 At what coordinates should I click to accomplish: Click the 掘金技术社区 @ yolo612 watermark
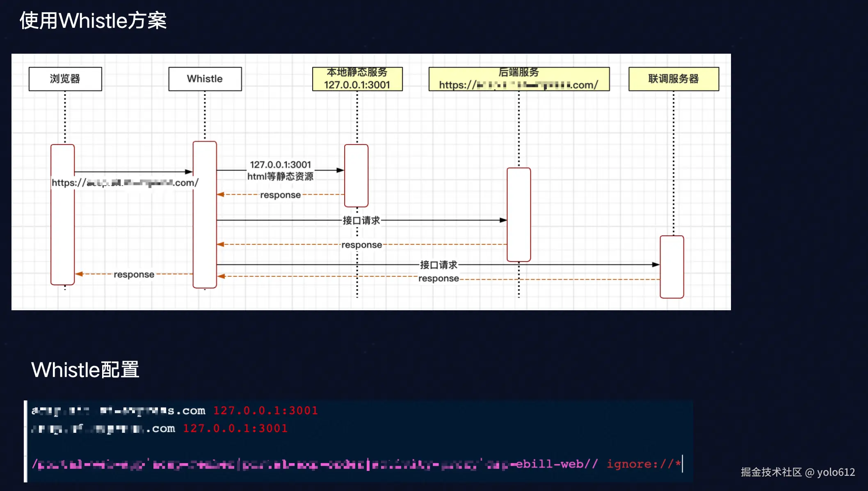pyautogui.click(x=797, y=472)
